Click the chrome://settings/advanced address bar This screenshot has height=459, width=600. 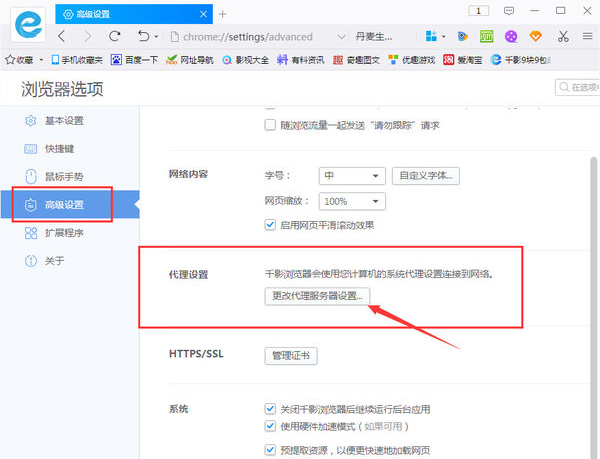pos(250,36)
